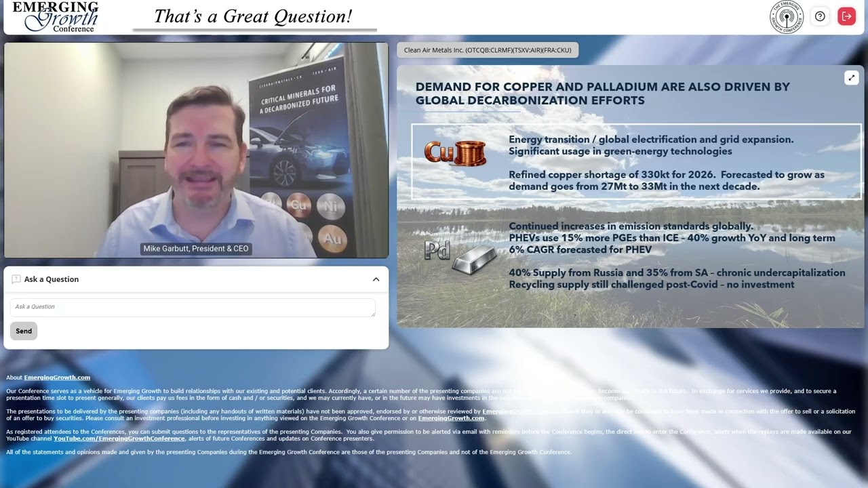Click the Emerging Growth Conference header logo

click(56, 17)
